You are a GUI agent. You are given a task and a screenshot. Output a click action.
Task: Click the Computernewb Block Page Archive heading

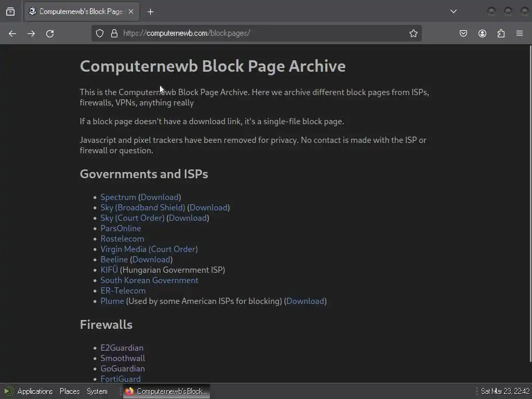point(212,66)
